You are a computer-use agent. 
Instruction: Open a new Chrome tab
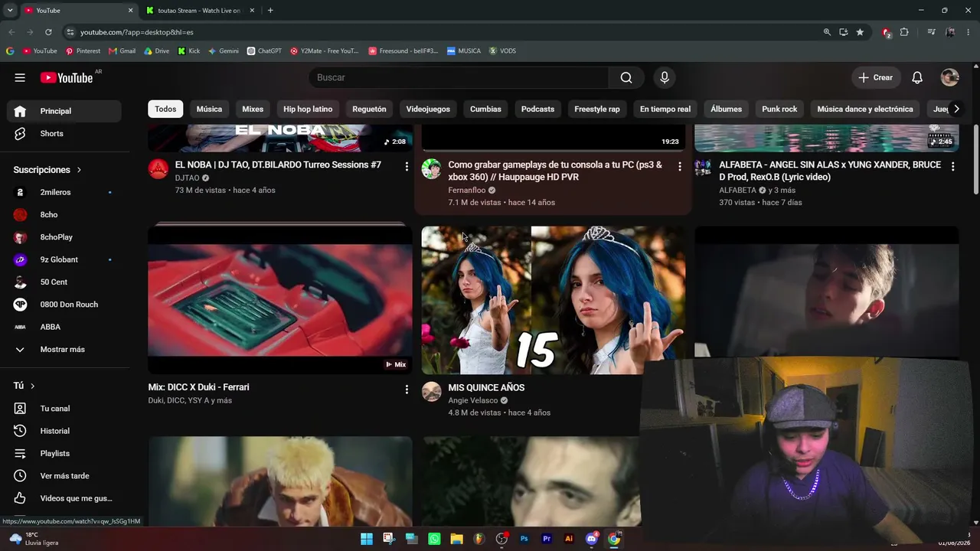[x=270, y=10]
